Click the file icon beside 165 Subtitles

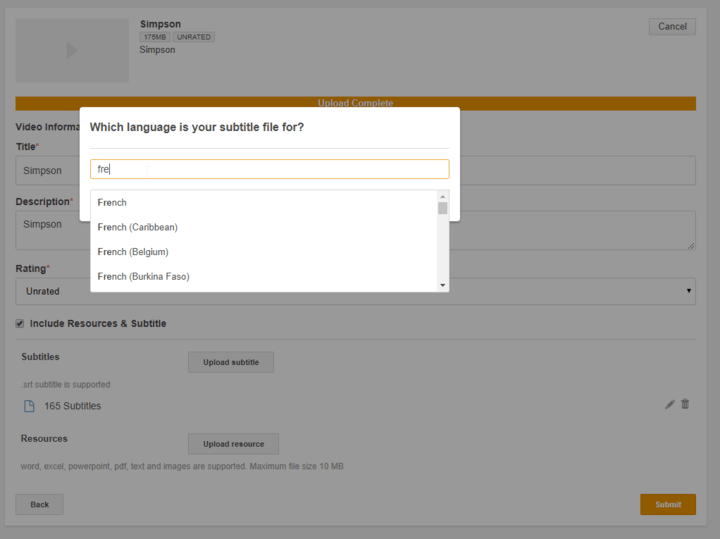pos(29,406)
